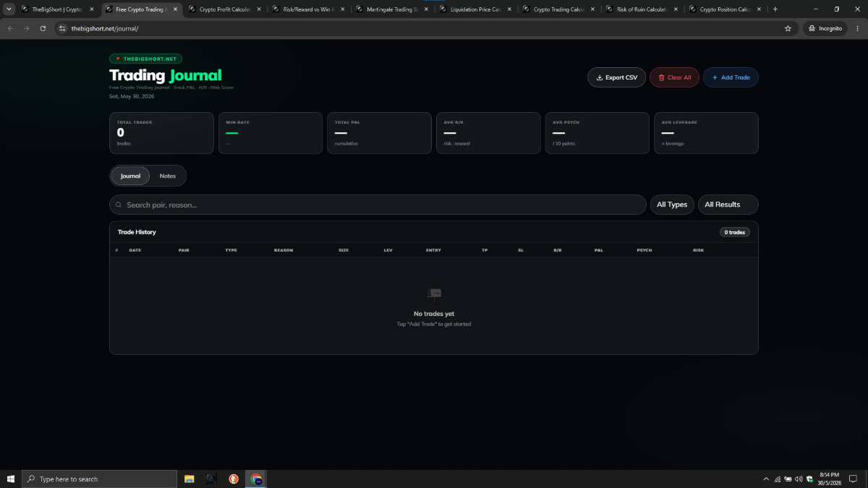Click the 0 trades badge
The height and width of the screenshot is (488, 868).
pyautogui.click(x=735, y=232)
